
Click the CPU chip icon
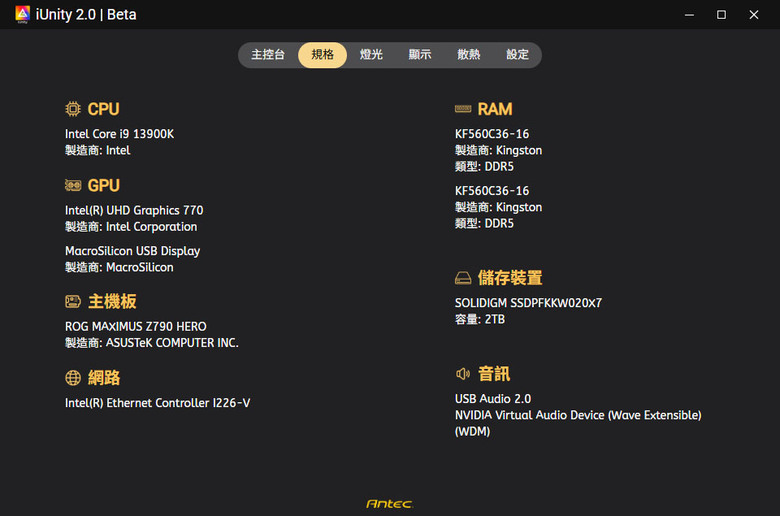click(x=73, y=109)
